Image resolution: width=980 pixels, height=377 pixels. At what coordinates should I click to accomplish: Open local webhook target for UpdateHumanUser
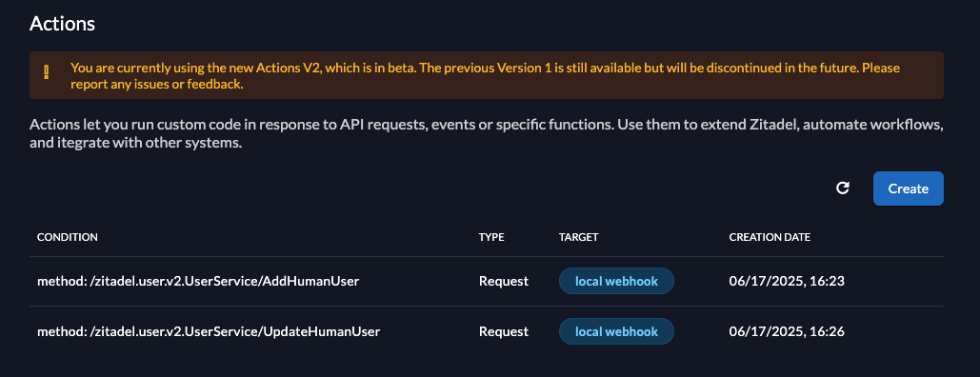tap(616, 331)
